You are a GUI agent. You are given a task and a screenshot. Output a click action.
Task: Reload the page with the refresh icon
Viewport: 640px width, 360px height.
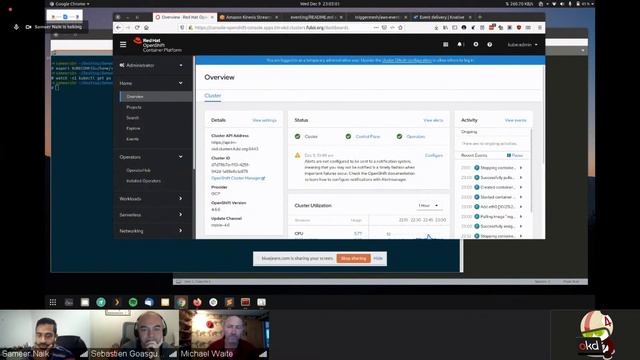137,27
